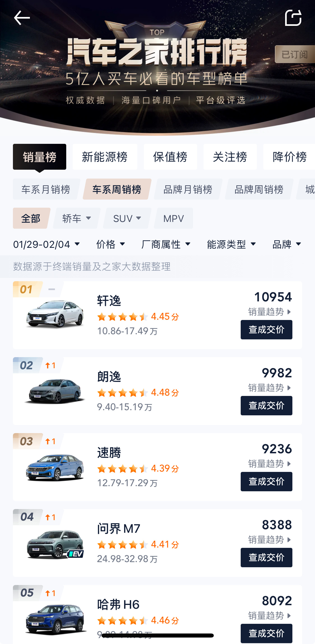The image size is (315, 644).
Task: Expand the SUV dropdown filter
Action: point(127,218)
